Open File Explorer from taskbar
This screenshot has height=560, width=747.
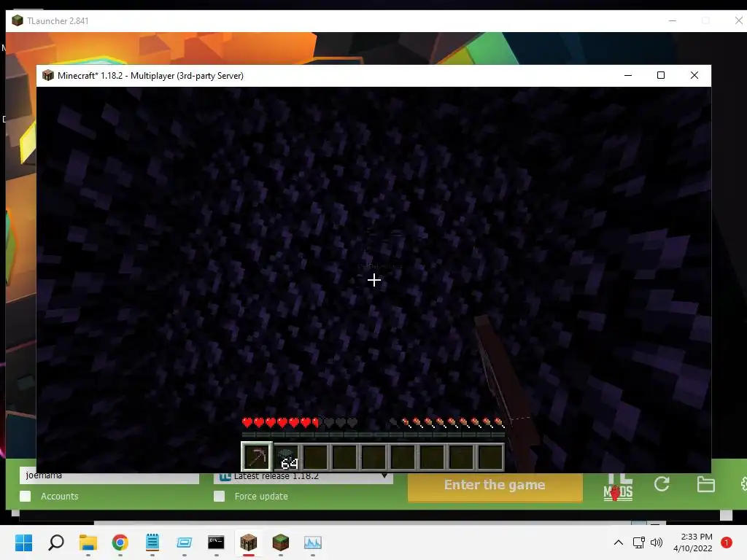tap(88, 542)
